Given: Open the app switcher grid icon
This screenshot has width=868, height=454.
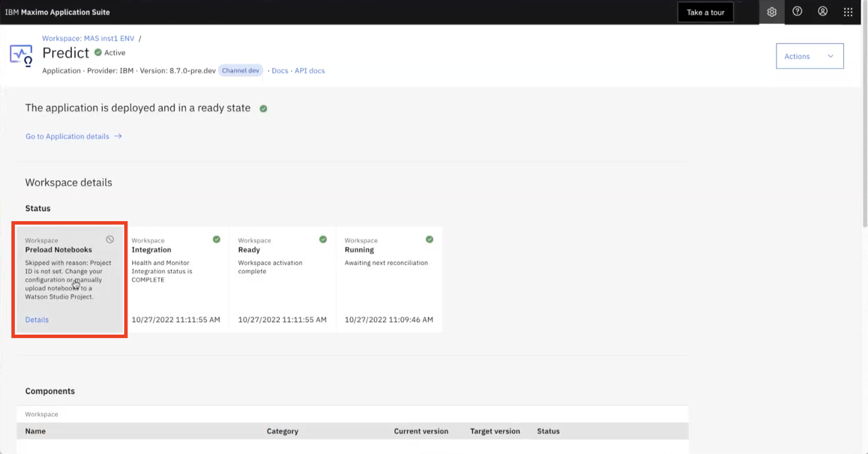Looking at the screenshot, I should click(x=848, y=12).
